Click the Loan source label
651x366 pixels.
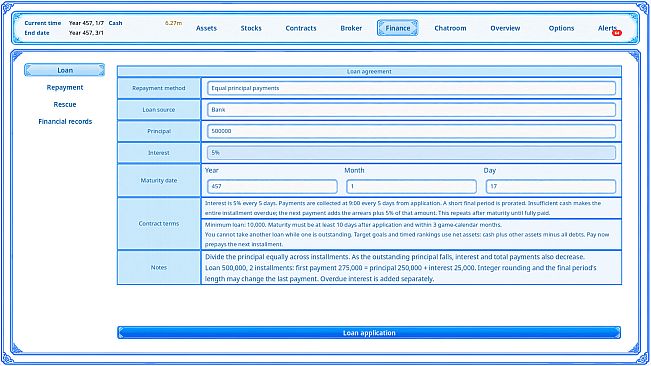point(159,110)
